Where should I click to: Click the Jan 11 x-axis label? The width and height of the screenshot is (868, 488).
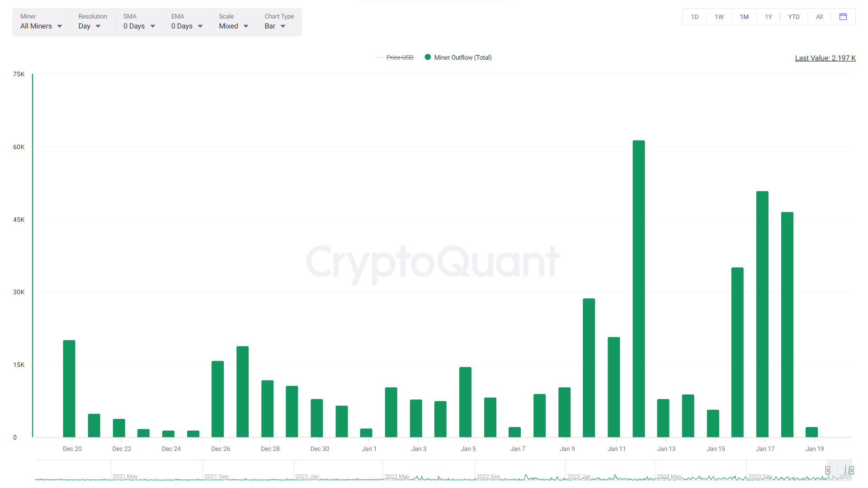coord(617,449)
